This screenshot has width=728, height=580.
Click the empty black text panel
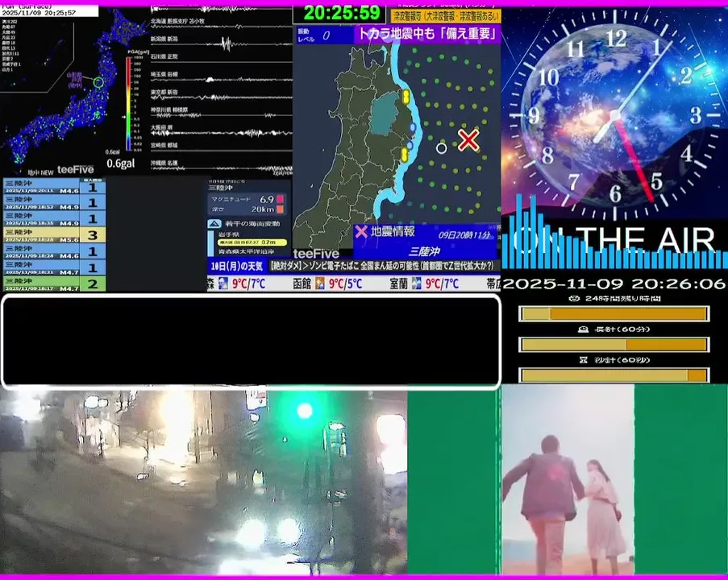click(252, 341)
